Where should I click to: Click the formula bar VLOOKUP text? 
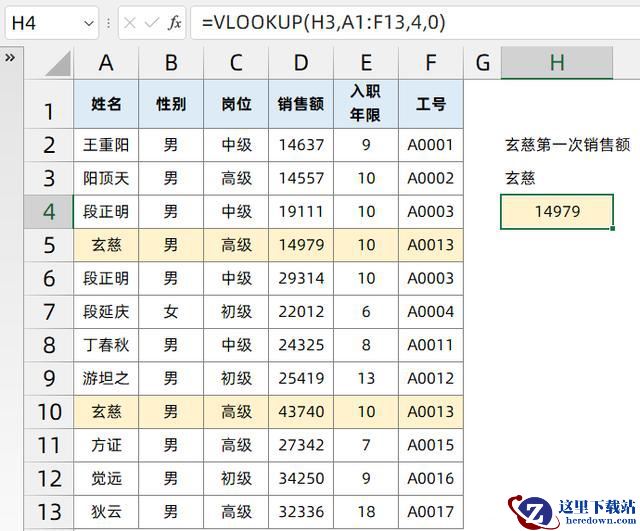coord(323,22)
